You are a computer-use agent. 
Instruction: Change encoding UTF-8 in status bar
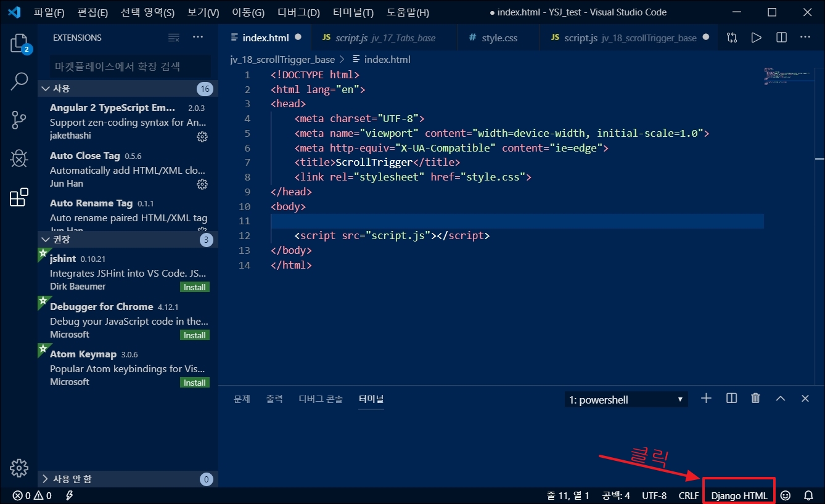point(654,495)
